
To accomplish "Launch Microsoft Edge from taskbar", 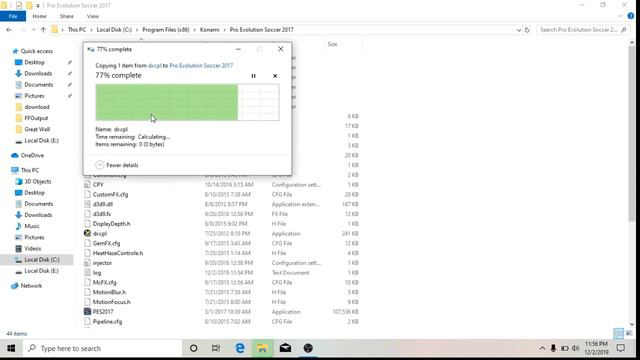I will [240, 348].
